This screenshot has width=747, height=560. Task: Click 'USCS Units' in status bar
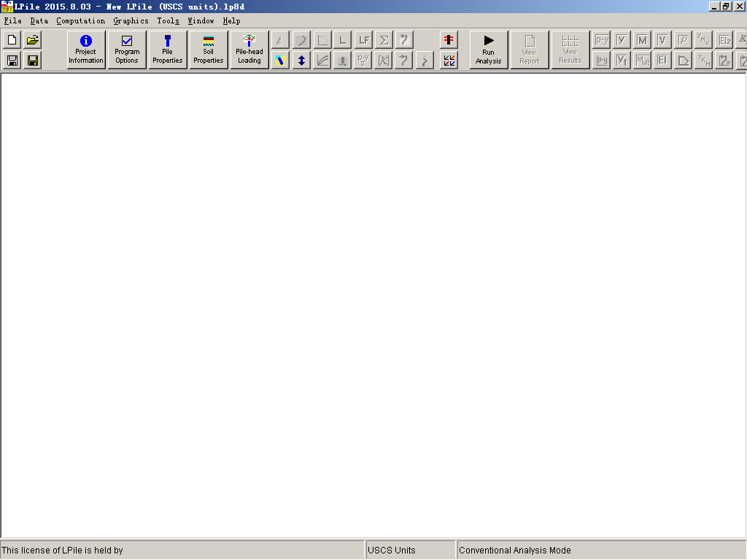click(392, 550)
